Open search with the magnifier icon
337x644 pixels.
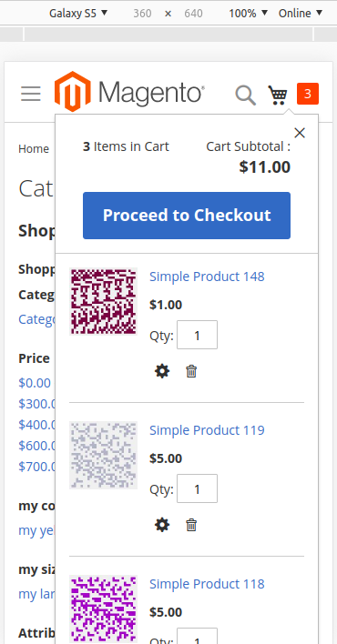246,96
